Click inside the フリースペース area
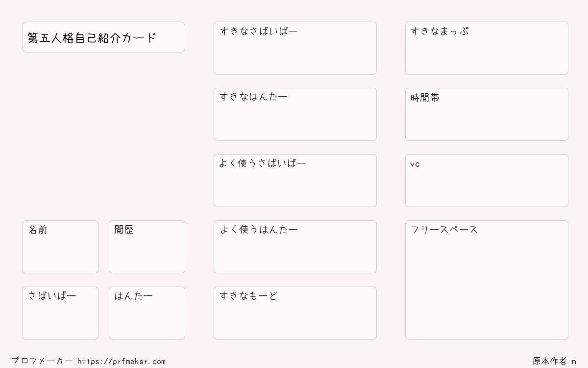The image size is (588, 368). pyautogui.click(x=487, y=280)
